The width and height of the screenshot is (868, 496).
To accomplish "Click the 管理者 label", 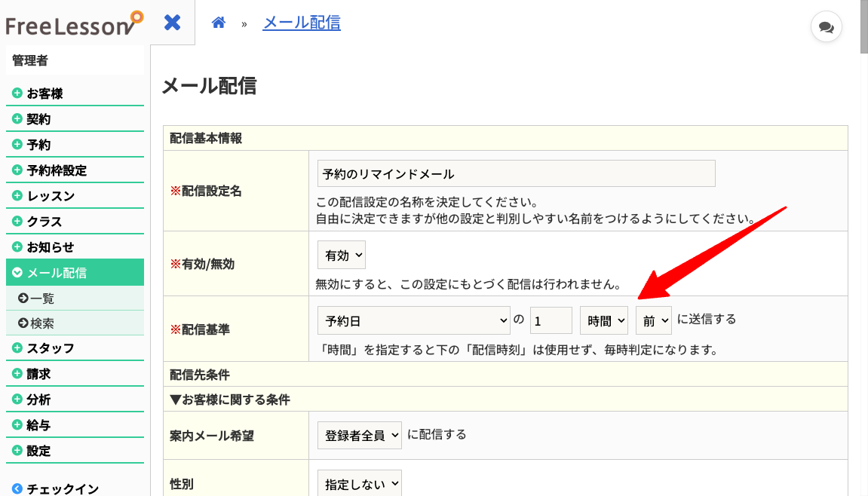I will 30,60.
